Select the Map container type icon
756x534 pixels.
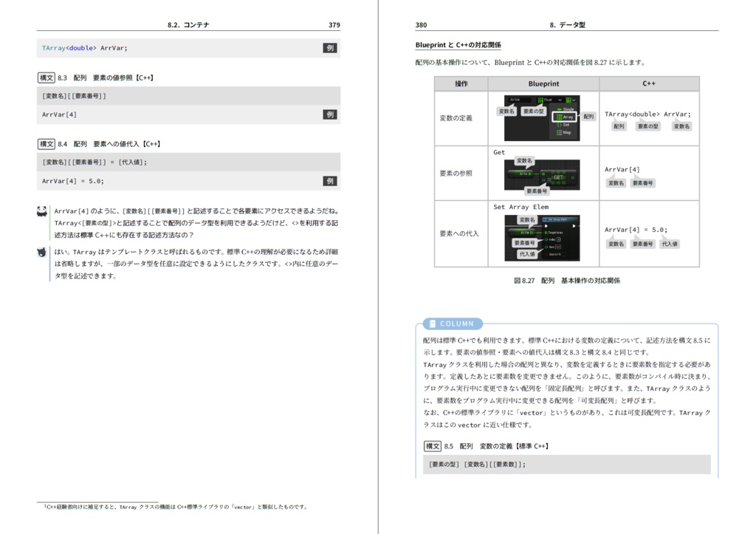[x=558, y=132]
